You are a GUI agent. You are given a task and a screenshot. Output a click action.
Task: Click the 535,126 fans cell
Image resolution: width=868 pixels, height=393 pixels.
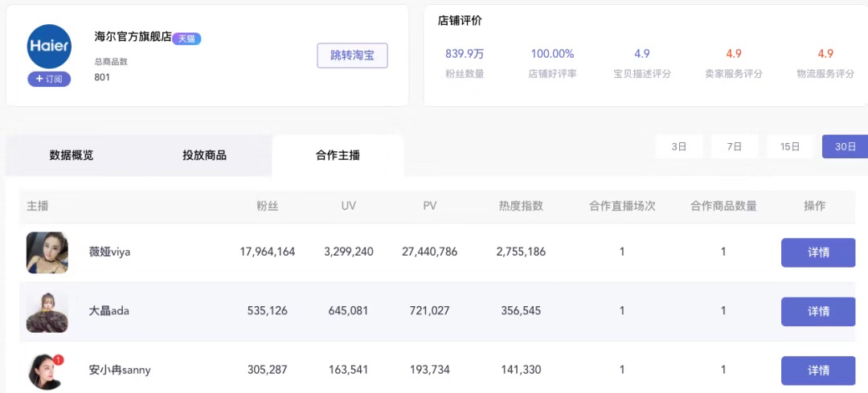[268, 311]
